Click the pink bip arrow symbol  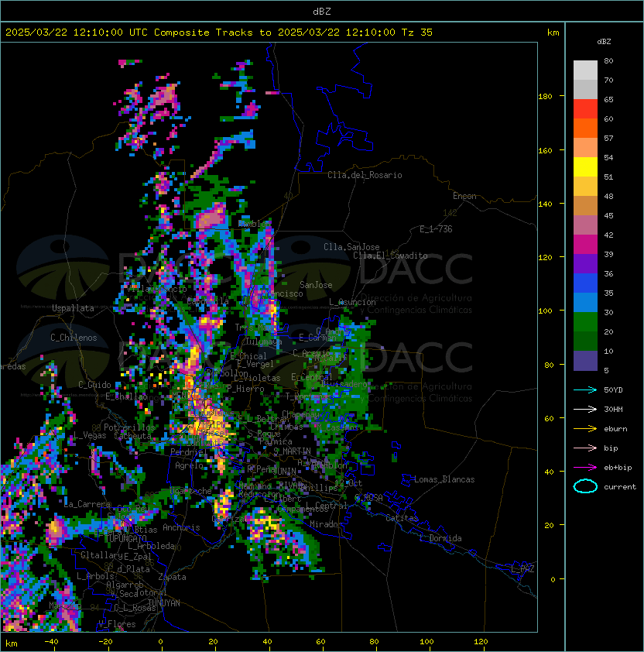(x=585, y=448)
